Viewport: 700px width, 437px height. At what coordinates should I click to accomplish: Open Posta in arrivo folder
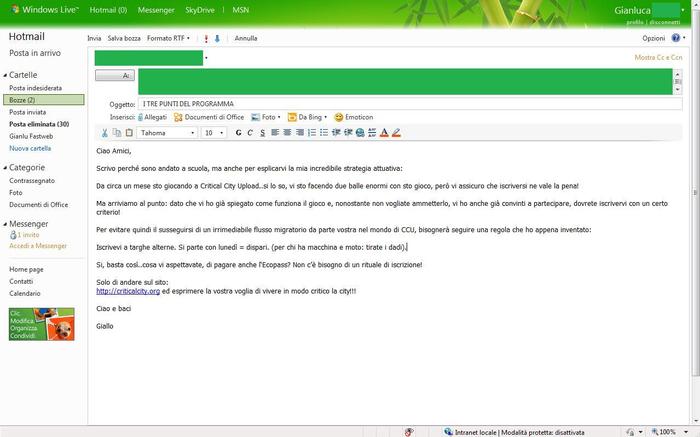(x=35, y=53)
